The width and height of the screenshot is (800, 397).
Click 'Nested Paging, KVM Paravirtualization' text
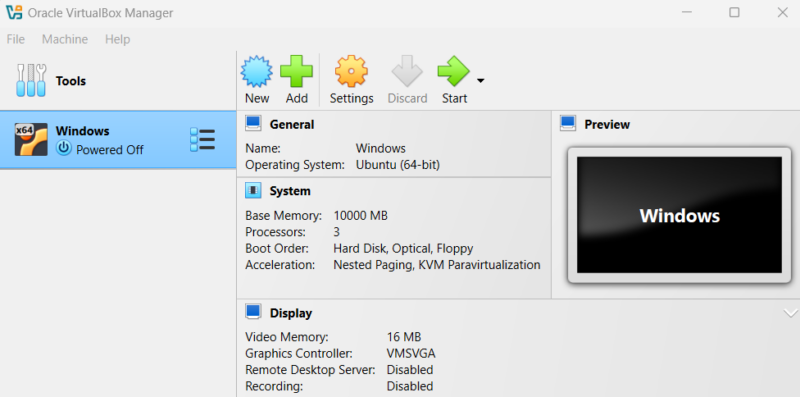point(437,265)
